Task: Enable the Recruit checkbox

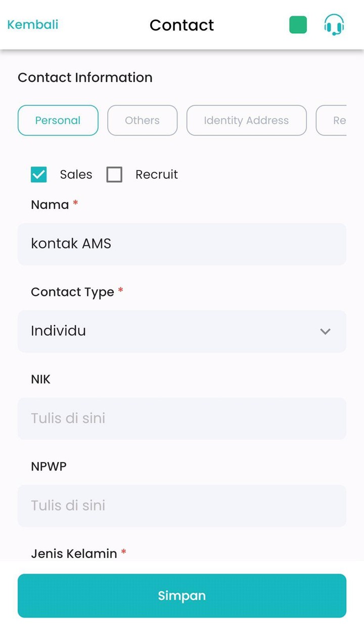Action: point(114,174)
